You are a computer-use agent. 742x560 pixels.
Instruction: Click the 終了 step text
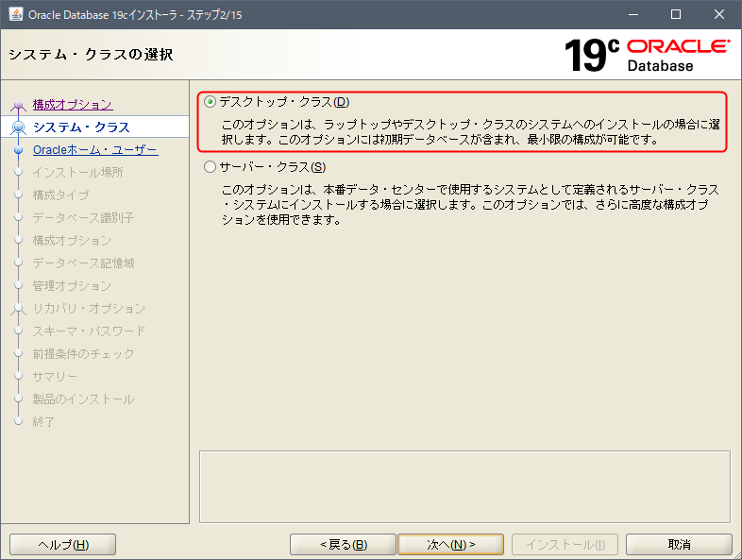pyautogui.click(x=43, y=422)
